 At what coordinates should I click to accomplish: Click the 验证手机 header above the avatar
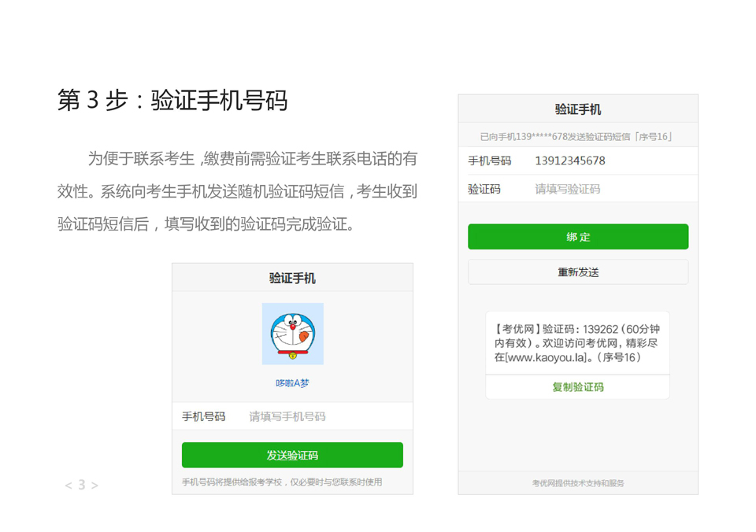tap(292, 278)
